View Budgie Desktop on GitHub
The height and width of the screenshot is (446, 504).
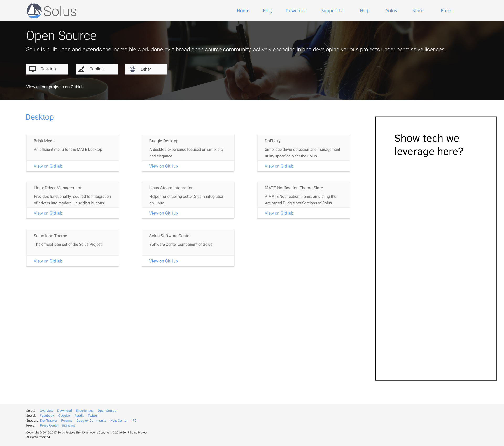coord(164,166)
